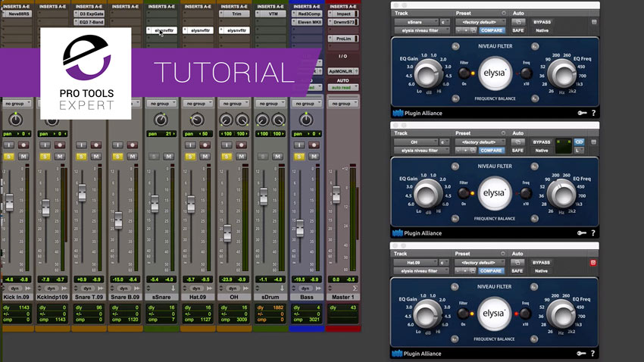Click the dyn button on Bass track

tap(305, 288)
